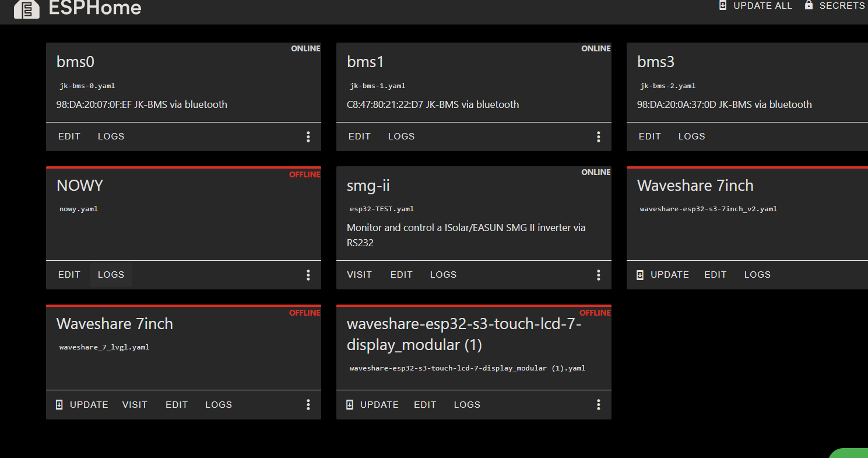
Task: Edit the NOWY device
Action: (69, 275)
